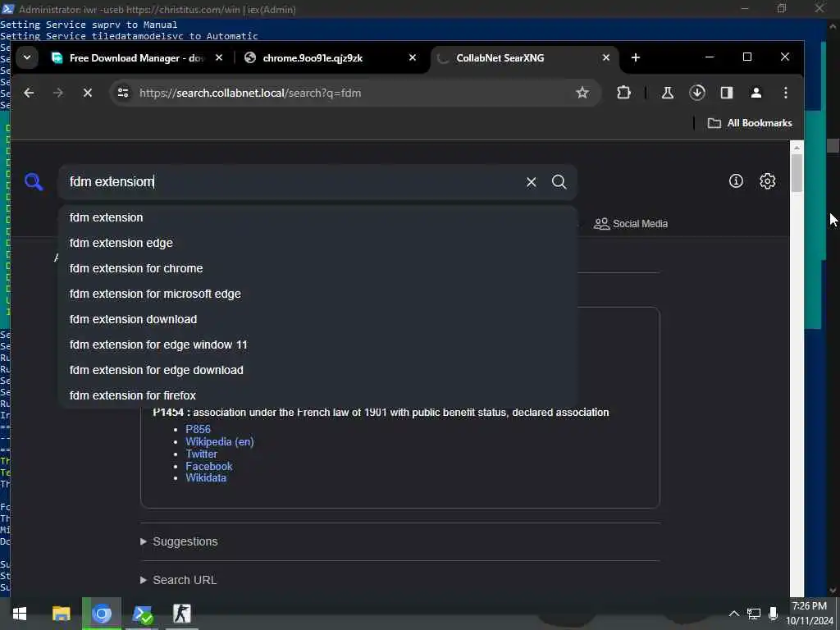Bookmark this page with star icon
Viewport: 840px width, 630px height.
click(582, 93)
